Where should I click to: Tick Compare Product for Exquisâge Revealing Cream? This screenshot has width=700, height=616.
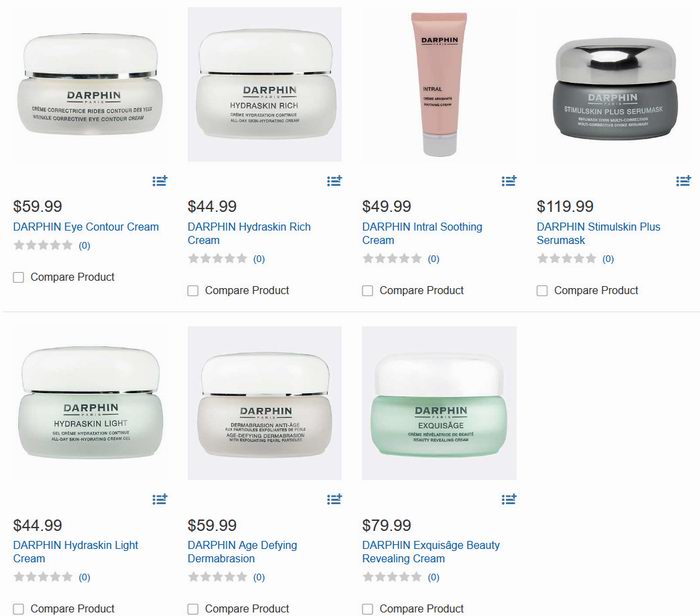pyautogui.click(x=367, y=609)
